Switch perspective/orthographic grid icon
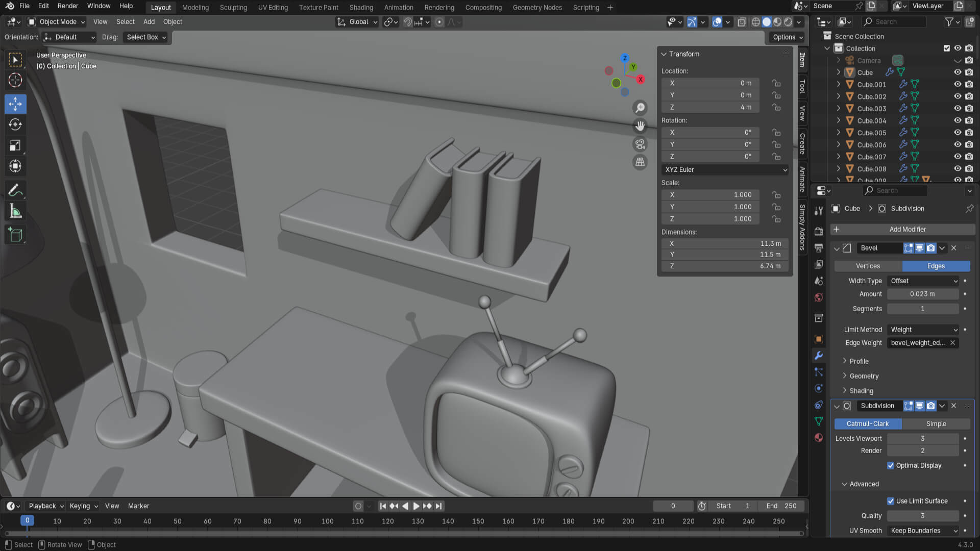 [x=640, y=162]
